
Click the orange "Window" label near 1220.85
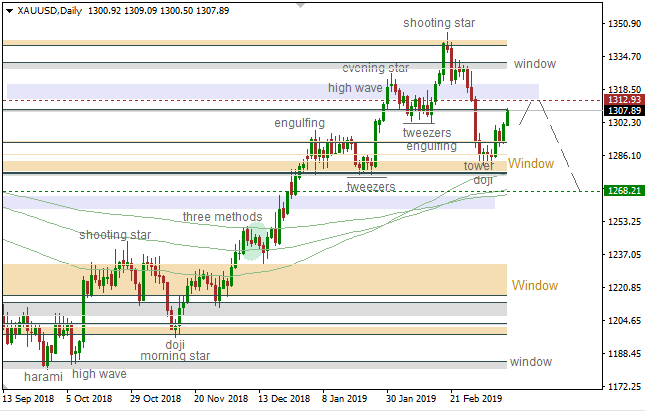(534, 285)
